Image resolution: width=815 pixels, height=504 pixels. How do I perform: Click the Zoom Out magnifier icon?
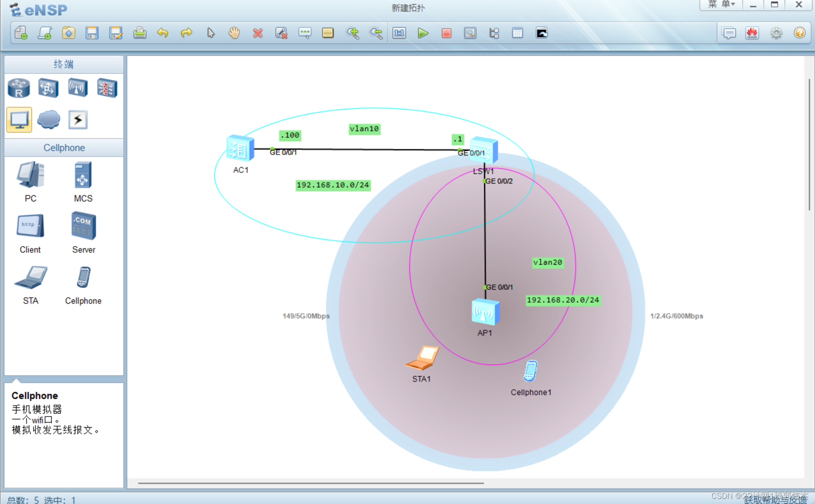tap(376, 33)
